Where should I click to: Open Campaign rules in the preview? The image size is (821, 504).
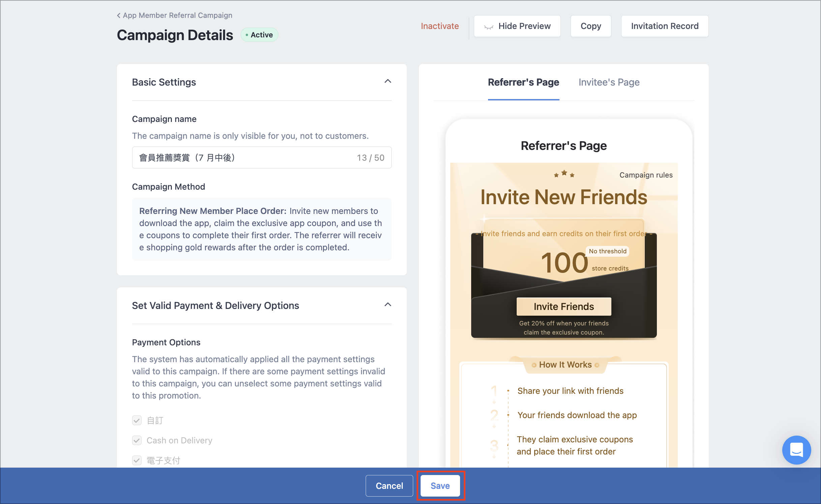pyautogui.click(x=646, y=175)
